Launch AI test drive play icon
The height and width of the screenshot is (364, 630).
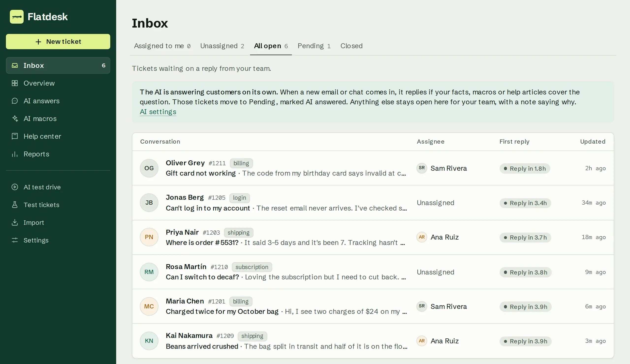(x=15, y=187)
